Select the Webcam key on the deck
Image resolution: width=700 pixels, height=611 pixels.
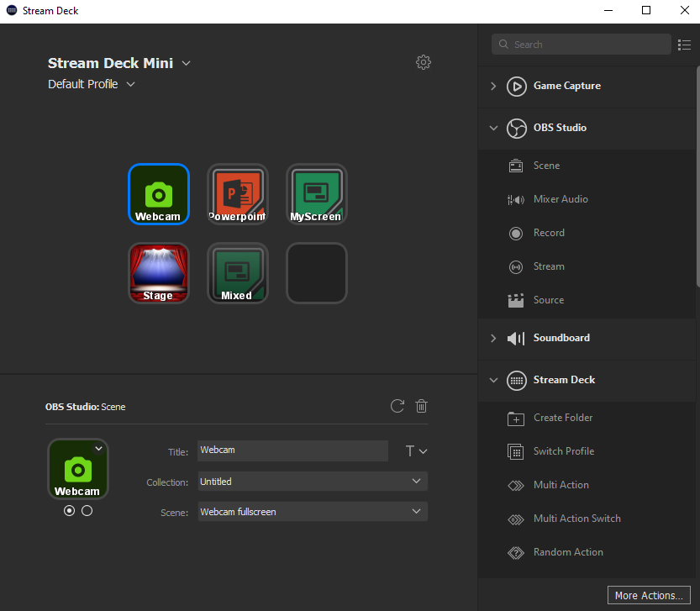click(x=159, y=194)
